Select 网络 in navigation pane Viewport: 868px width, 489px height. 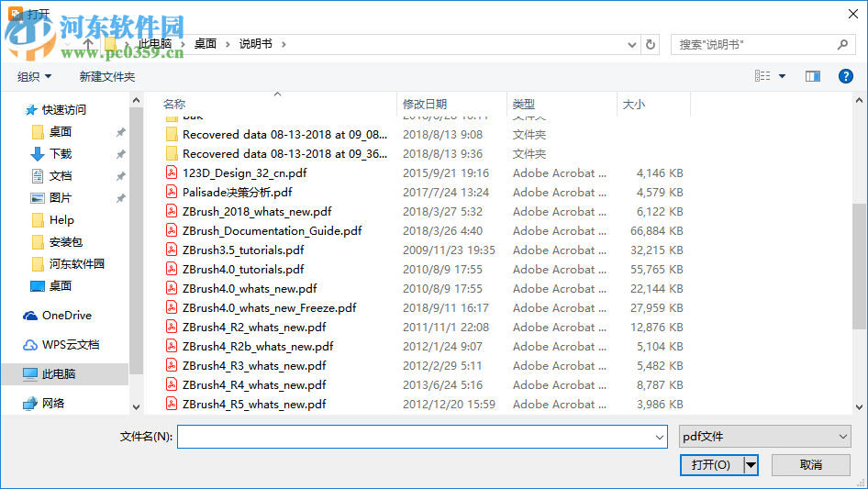point(52,403)
